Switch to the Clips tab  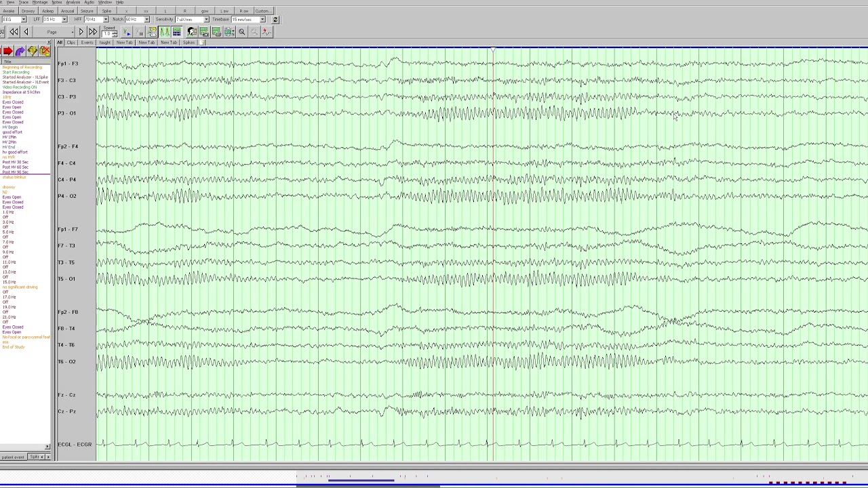click(x=71, y=43)
